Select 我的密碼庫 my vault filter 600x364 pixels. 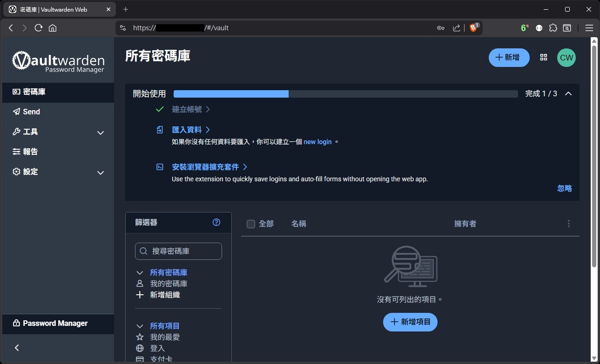tap(169, 284)
